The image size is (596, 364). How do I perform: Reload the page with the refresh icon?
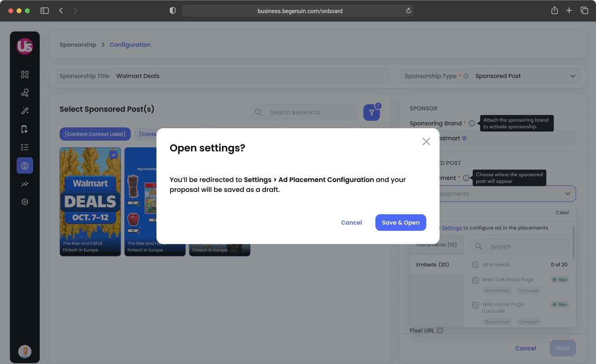[x=409, y=11]
